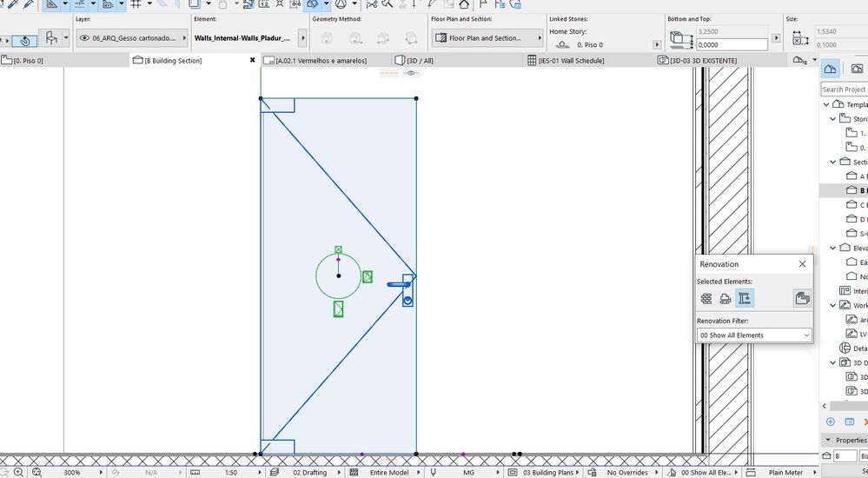The image size is (868, 478).
Task: Open the Home Story 0. Piso 0 flyout
Action: click(x=657, y=45)
